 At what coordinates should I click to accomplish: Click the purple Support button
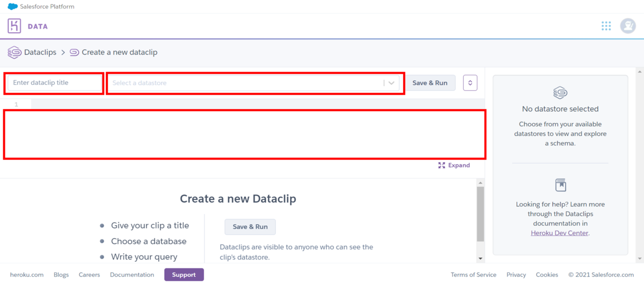click(x=184, y=275)
